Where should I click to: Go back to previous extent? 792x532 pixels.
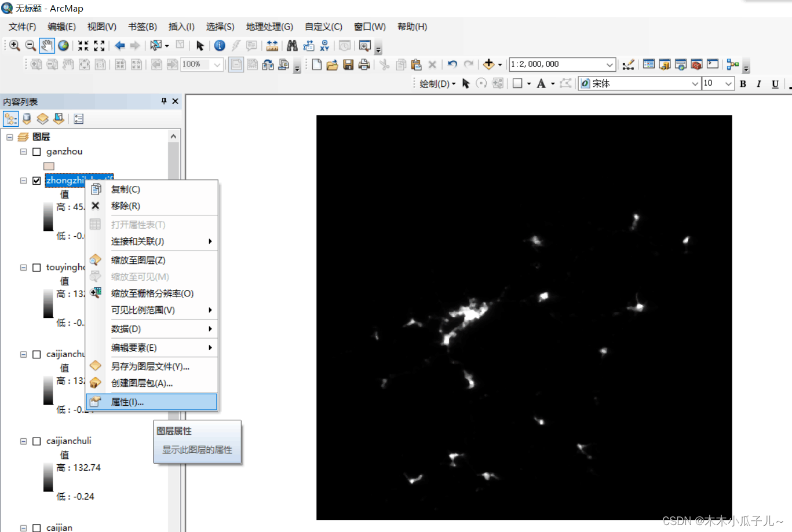coord(120,46)
